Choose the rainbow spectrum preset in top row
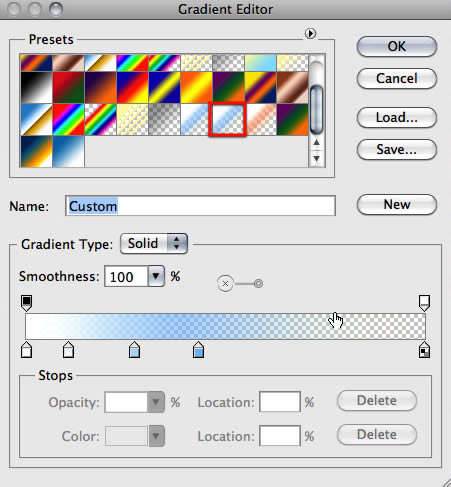 click(x=132, y=63)
